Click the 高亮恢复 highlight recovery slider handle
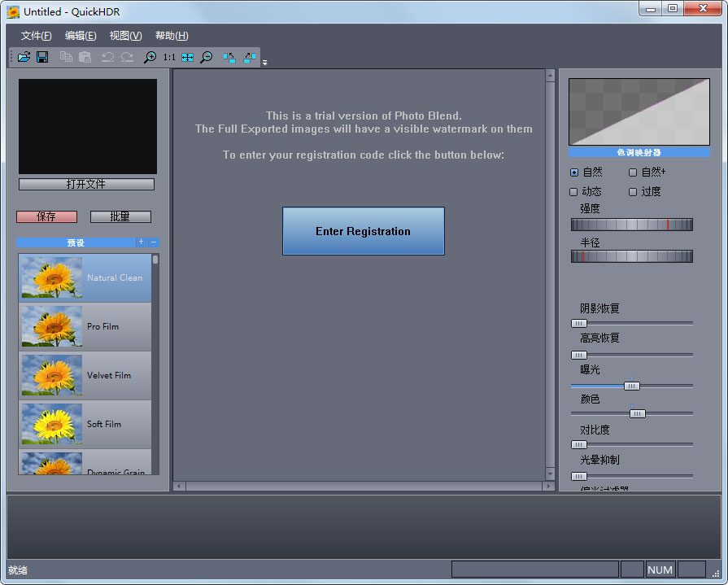Viewport: 728px width, 585px height. coord(578,356)
